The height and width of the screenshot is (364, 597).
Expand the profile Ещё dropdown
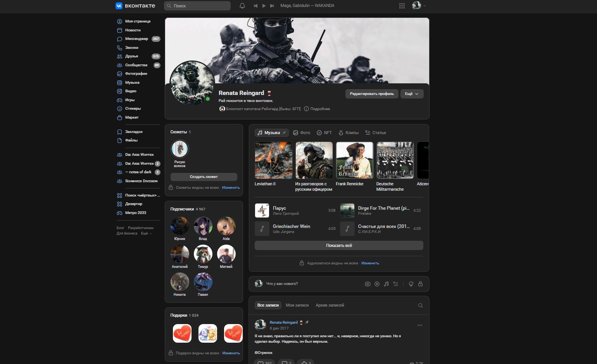tap(412, 94)
